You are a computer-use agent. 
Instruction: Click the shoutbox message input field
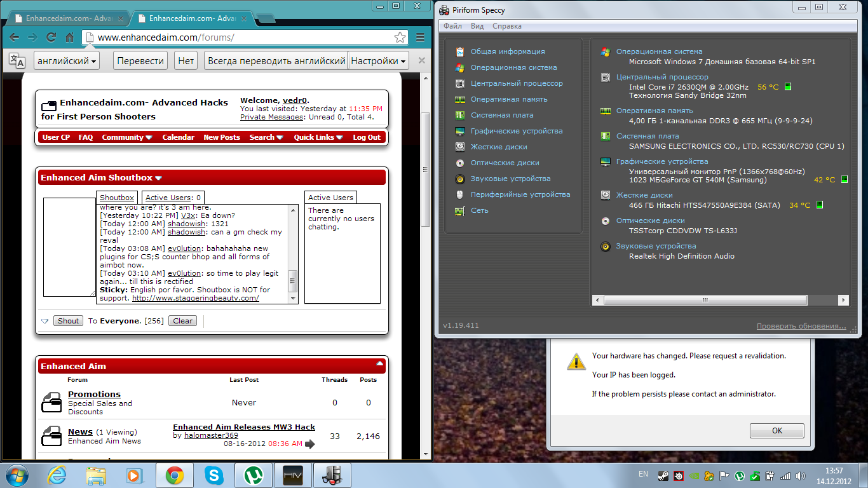(69, 247)
